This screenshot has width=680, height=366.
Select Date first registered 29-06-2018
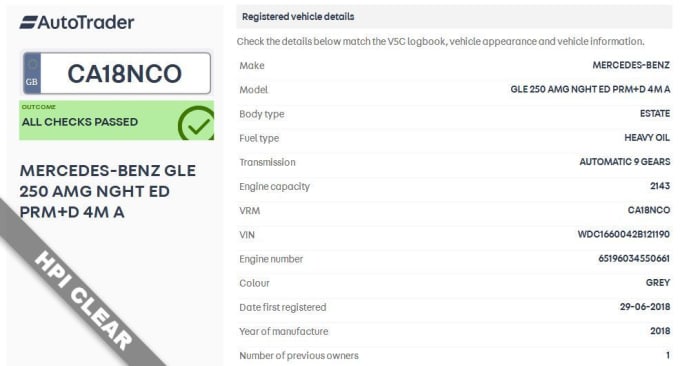[x=645, y=307]
